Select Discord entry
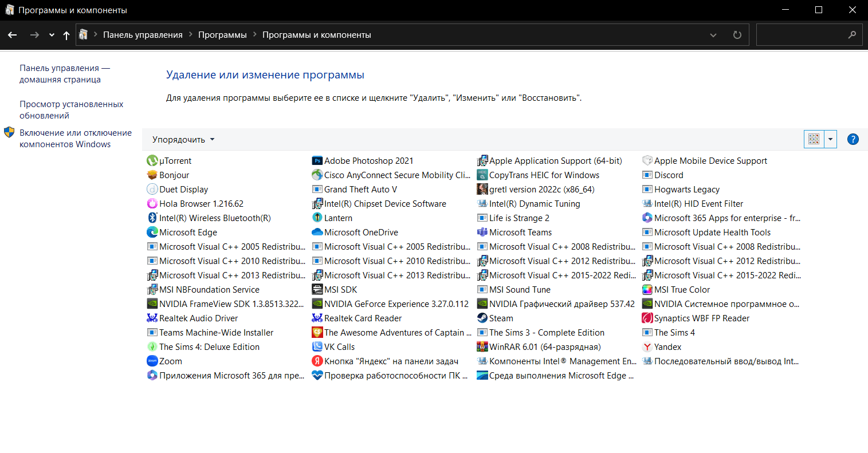Viewport: 868px width, 453px height. [663, 175]
